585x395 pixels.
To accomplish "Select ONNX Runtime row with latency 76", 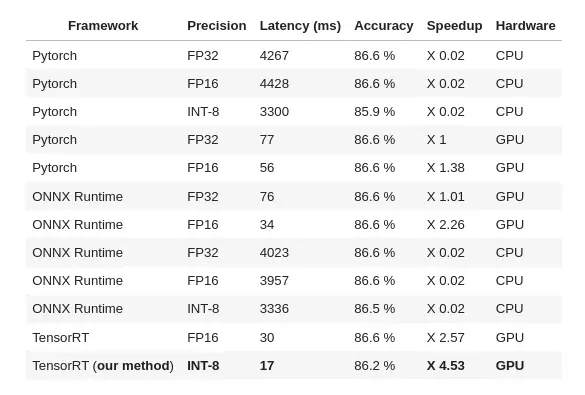I will click(x=294, y=197).
